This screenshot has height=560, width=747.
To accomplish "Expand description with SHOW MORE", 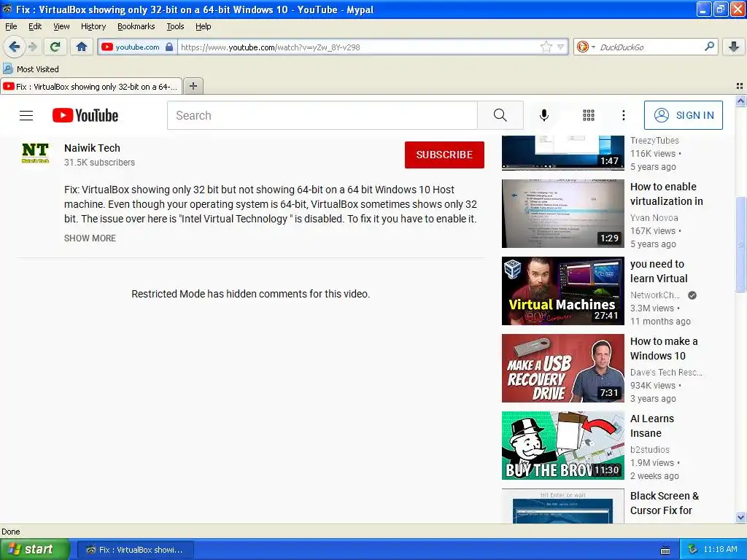I will (x=90, y=238).
